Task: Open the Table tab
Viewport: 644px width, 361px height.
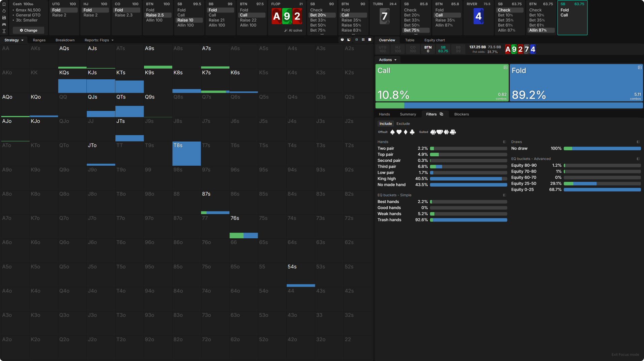Action: click(409, 40)
